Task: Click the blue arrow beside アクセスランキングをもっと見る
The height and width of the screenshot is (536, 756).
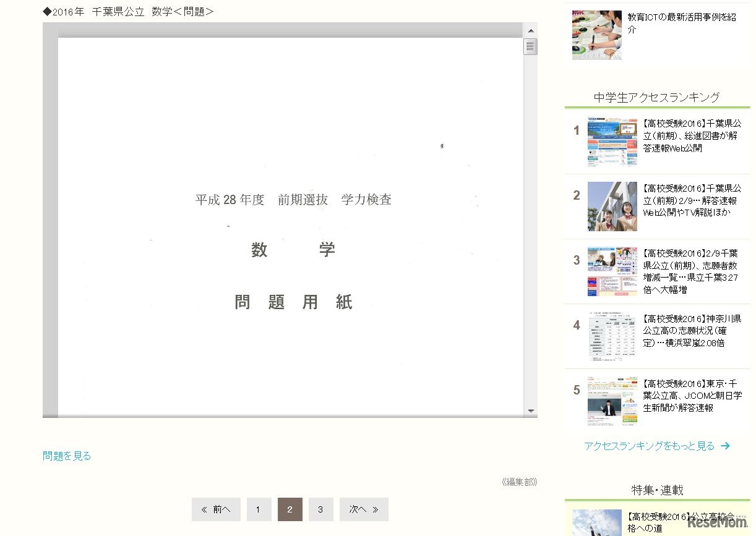Action: point(725,446)
